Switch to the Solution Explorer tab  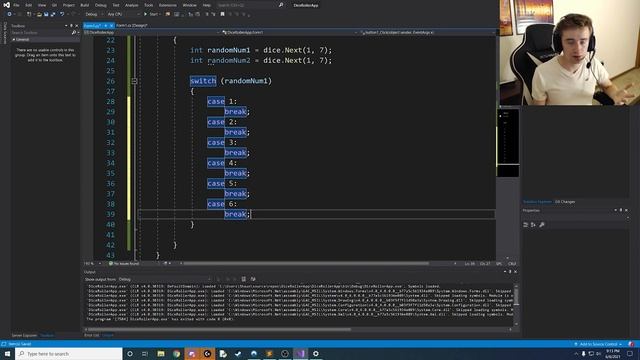tap(537, 202)
